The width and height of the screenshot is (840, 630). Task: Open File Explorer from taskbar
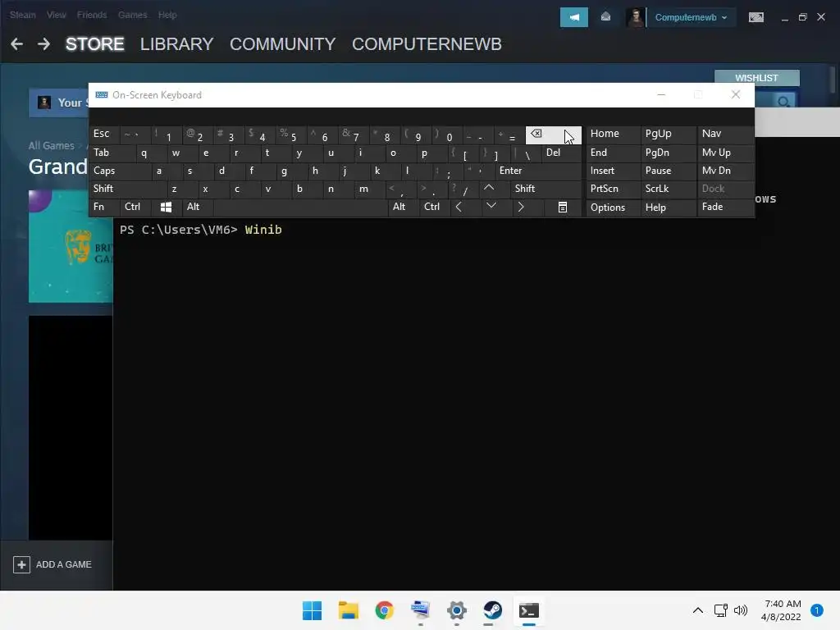point(348,610)
